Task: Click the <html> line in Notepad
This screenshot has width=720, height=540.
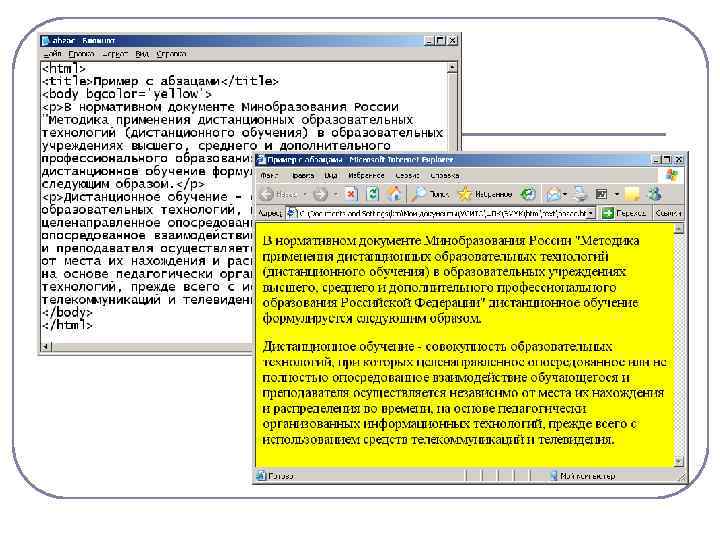Action: point(64,68)
